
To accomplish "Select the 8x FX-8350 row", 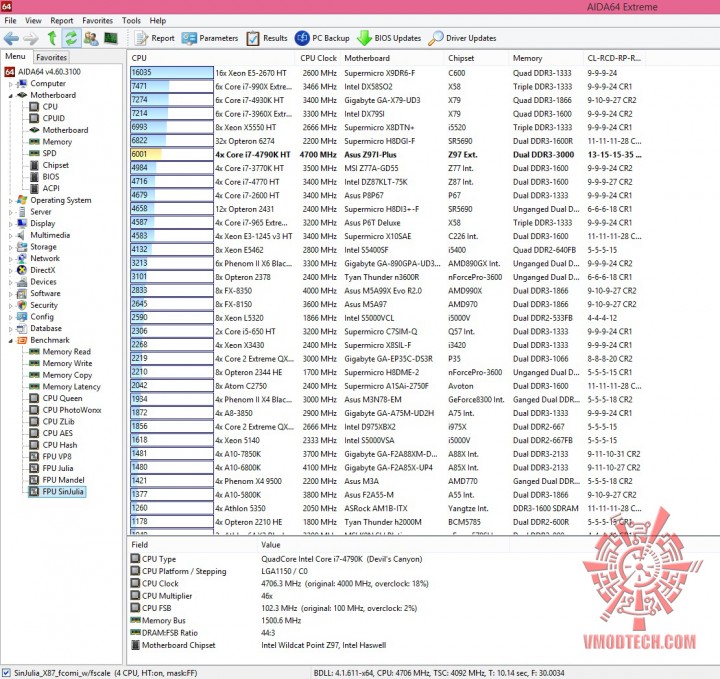I will pos(386,291).
